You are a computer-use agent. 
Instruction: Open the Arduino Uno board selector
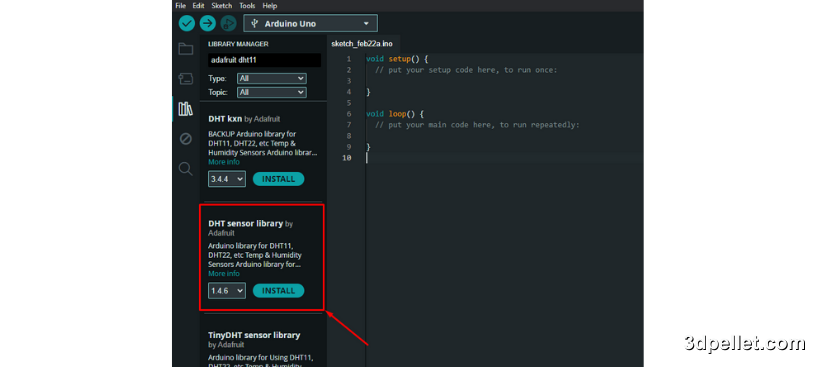point(311,23)
